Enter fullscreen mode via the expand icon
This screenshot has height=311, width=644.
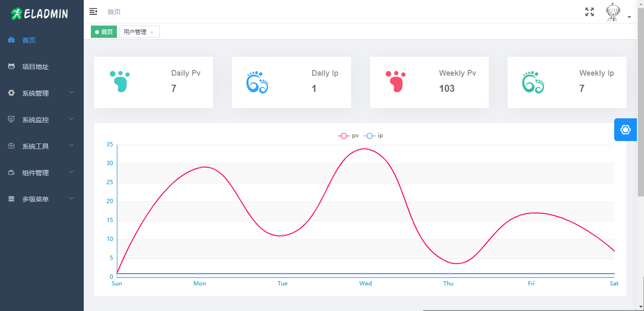pos(590,12)
